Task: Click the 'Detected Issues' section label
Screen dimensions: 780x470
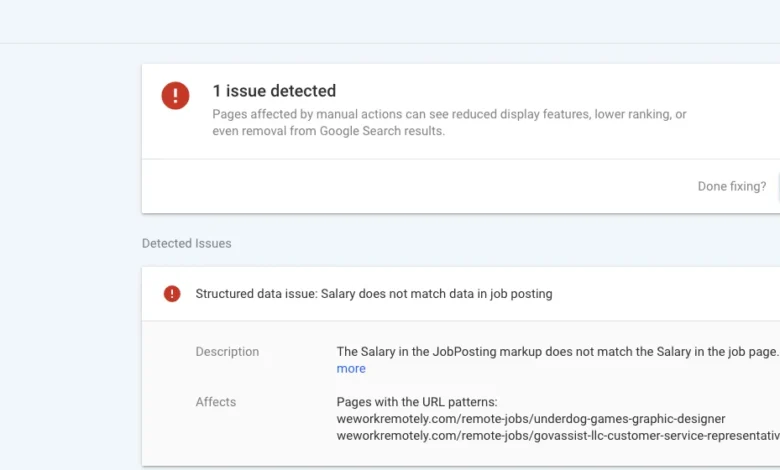Action: pos(186,243)
